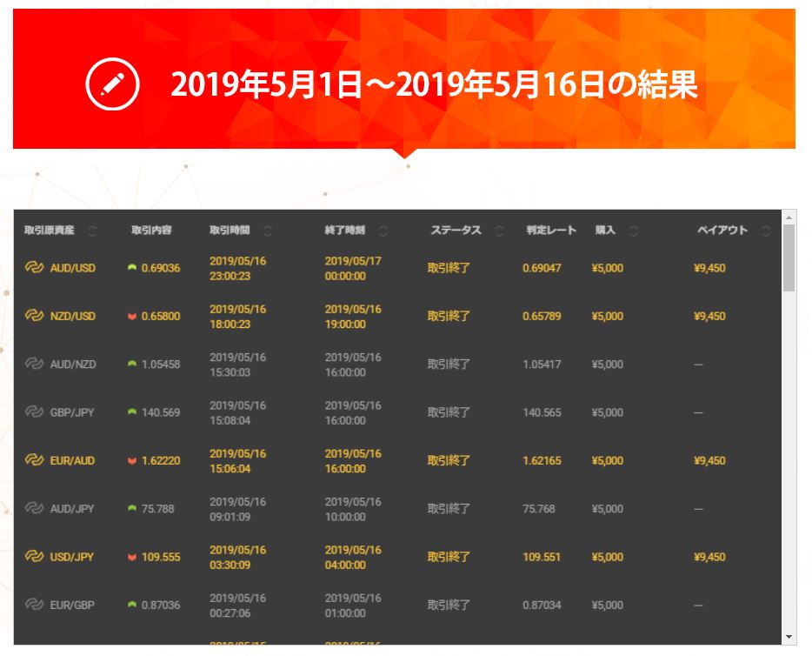The height and width of the screenshot is (656, 812).
Task: Click the 取引内容 column header
Action: pyautogui.click(x=151, y=230)
